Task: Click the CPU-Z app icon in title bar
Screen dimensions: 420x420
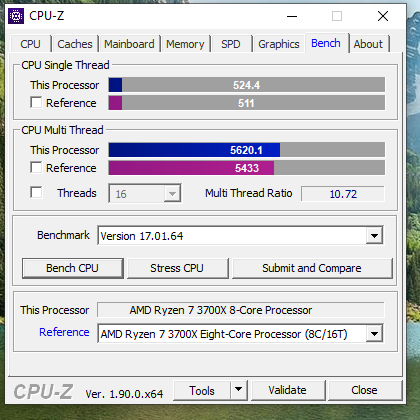Action: pyautogui.click(x=16, y=16)
